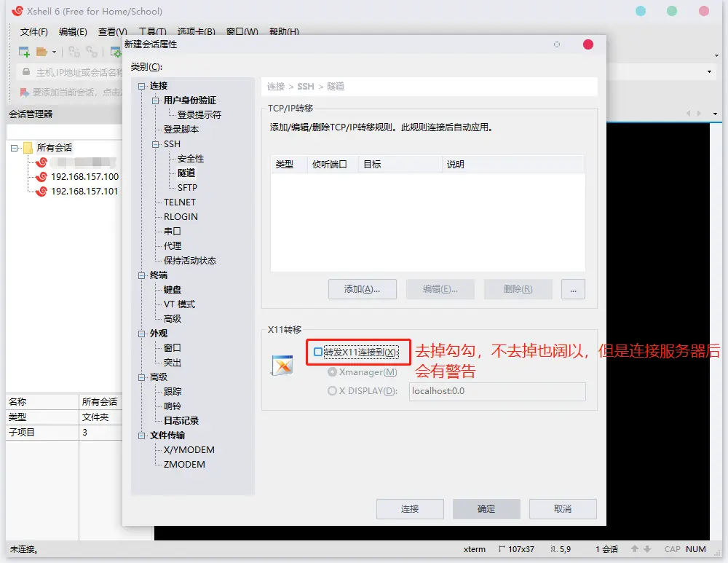728x563 pixels.
Task: Collapse the 高级 category tree node
Action: pyautogui.click(x=142, y=377)
